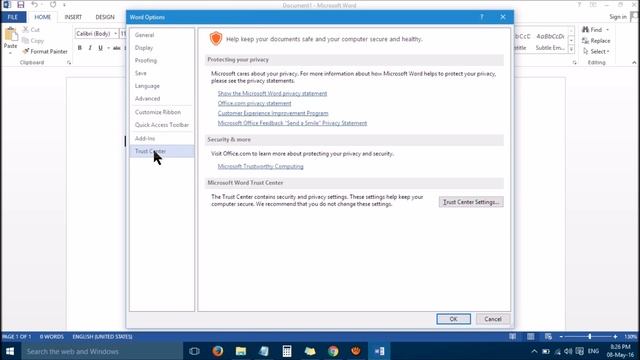The height and width of the screenshot is (360, 640).
Task: Launch Google Chrome from the taskbar
Action: point(333,351)
